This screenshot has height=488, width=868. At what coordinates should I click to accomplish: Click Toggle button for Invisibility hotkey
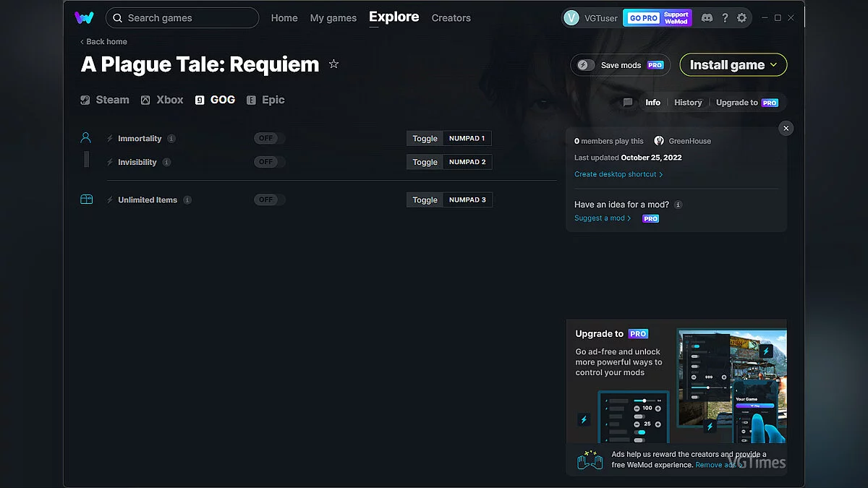tap(425, 162)
